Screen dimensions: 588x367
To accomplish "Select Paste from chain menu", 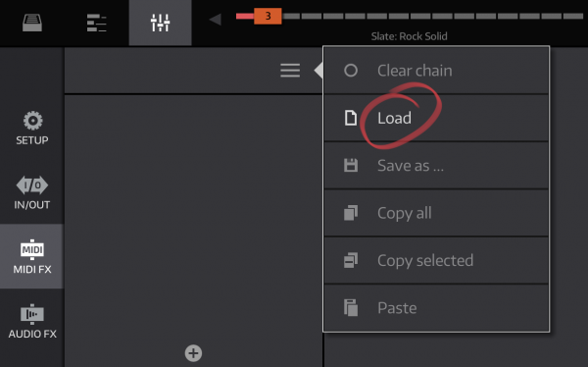I will tap(436, 308).
